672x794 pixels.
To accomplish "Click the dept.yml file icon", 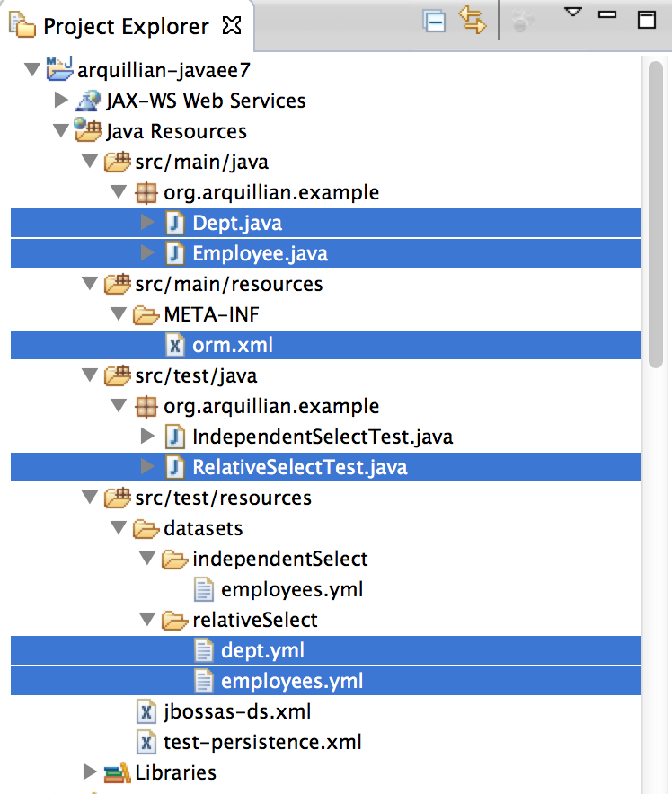I will 204,650.
